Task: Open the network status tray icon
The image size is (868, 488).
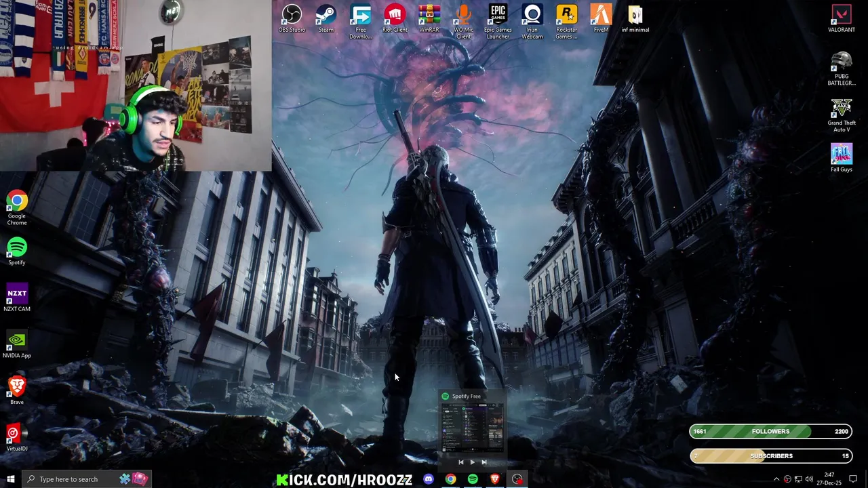Action: [x=798, y=479]
